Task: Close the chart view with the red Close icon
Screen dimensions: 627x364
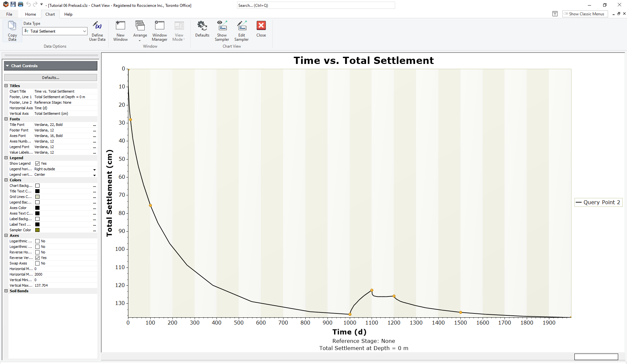Action: (261, 29)
